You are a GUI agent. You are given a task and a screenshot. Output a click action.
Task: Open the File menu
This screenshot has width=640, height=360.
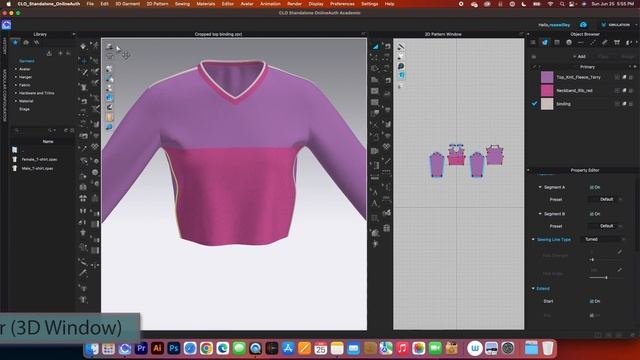coord(90,4)
